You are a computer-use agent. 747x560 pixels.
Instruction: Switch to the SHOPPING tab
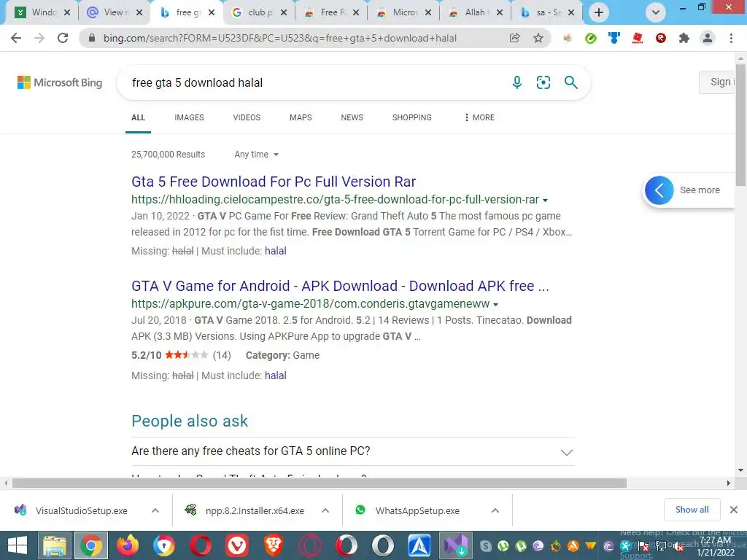coord(412,117)
